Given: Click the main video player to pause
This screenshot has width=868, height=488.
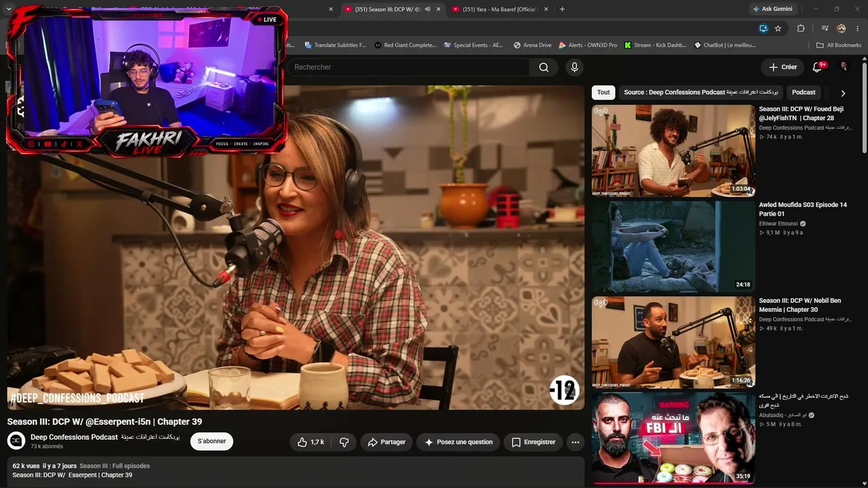Looking at the screenshot, I should [x=296, y=247].
